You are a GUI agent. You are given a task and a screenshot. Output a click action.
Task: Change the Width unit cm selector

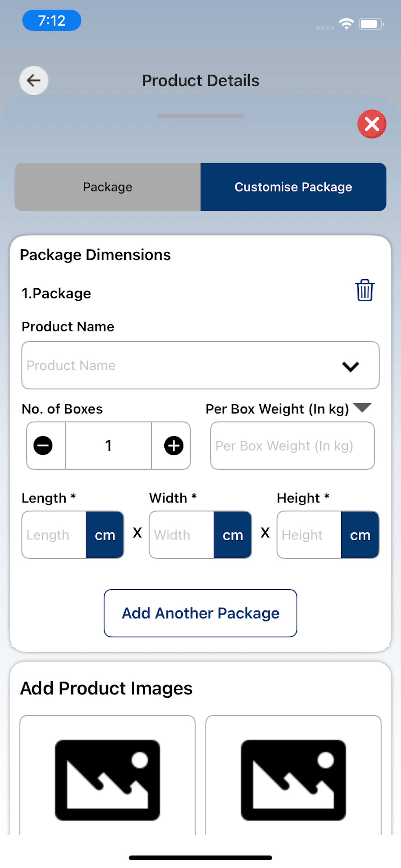tap(232, 535)
